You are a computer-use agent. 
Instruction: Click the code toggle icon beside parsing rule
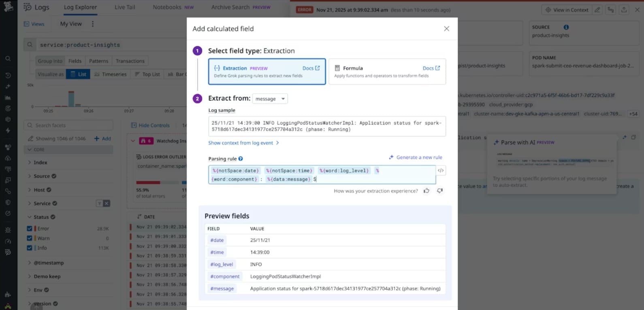pos(441,170)
